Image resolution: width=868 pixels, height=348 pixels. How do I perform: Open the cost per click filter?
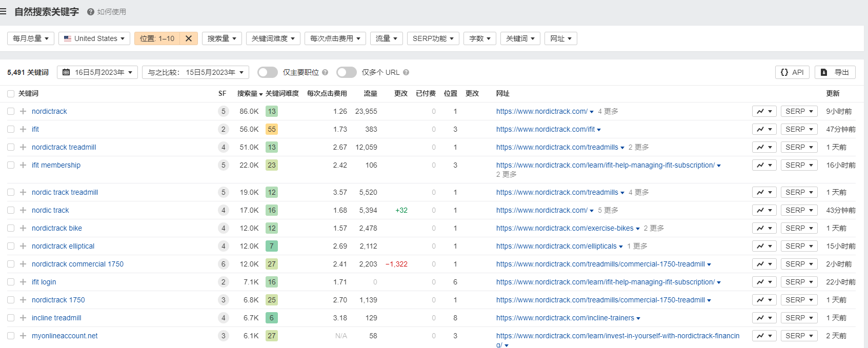point(335,38)
